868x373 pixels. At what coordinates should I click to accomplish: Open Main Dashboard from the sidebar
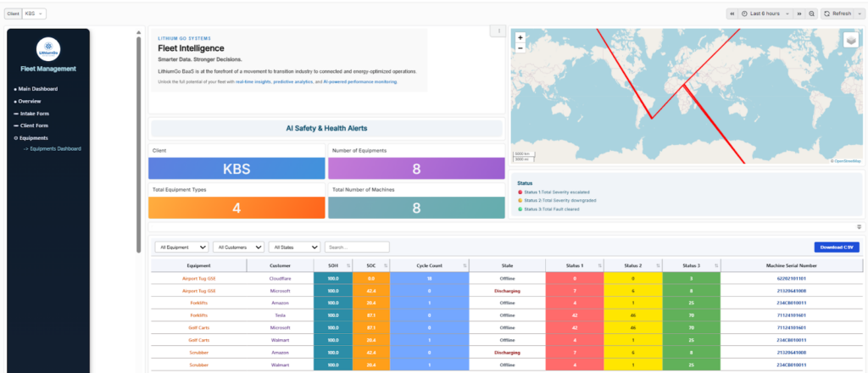[37, 89]
